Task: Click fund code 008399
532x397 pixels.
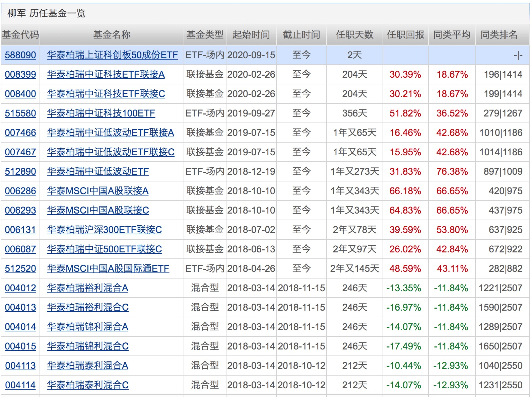Action: point(20,74)
